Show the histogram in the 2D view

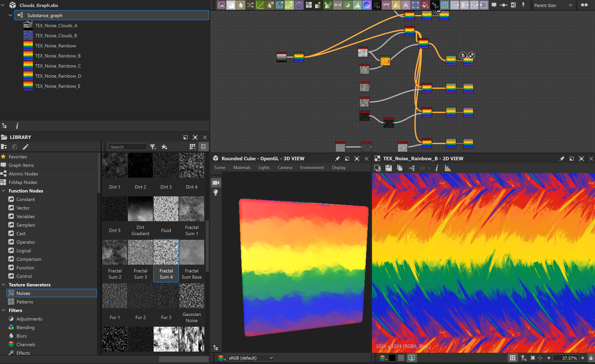(x=447, y=168)
